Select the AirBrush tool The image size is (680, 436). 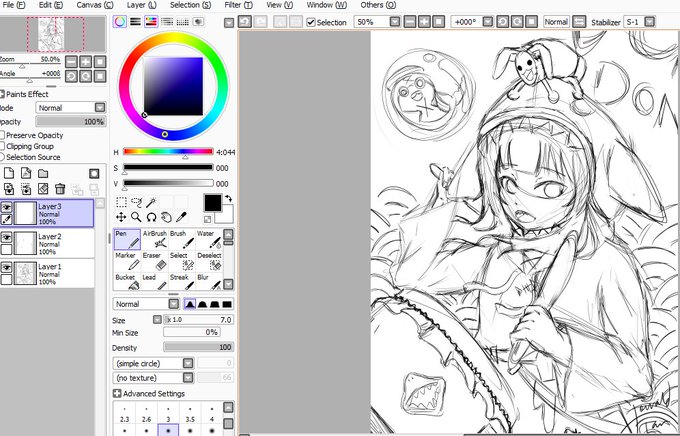tap(154, 239)
